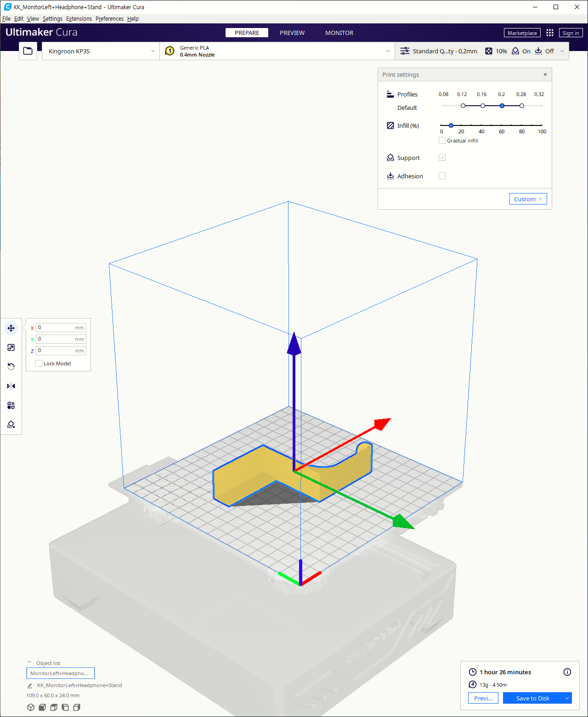
Task: Click the X position input field
Action: [x=61, y=328]
